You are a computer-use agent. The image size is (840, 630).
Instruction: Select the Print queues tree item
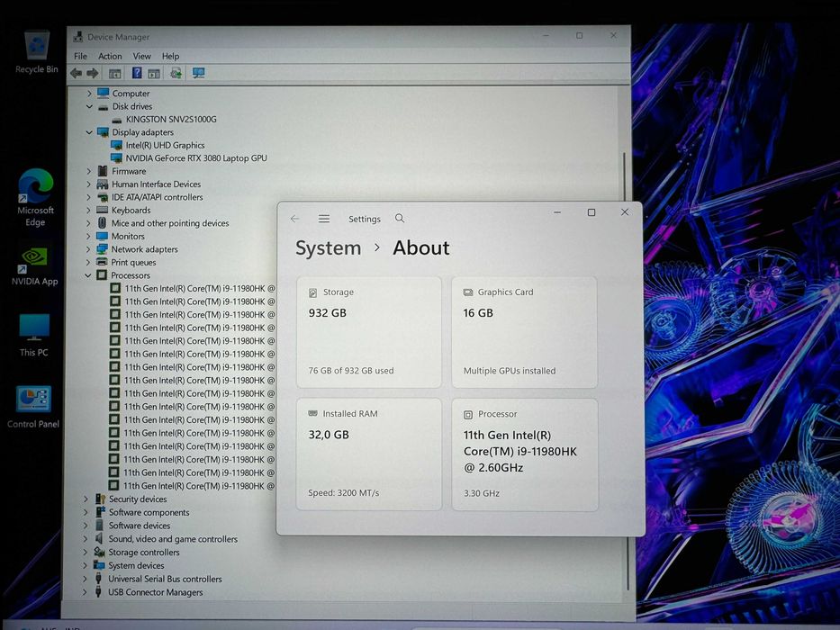(x=133, y=263)
